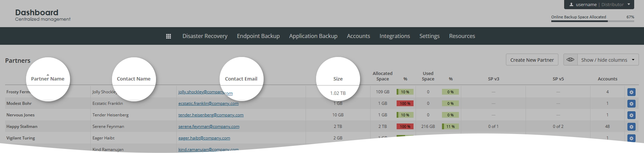Open the Endpoint Backup menu
This screenshot has height=153, width=644.
click(258, 36)
